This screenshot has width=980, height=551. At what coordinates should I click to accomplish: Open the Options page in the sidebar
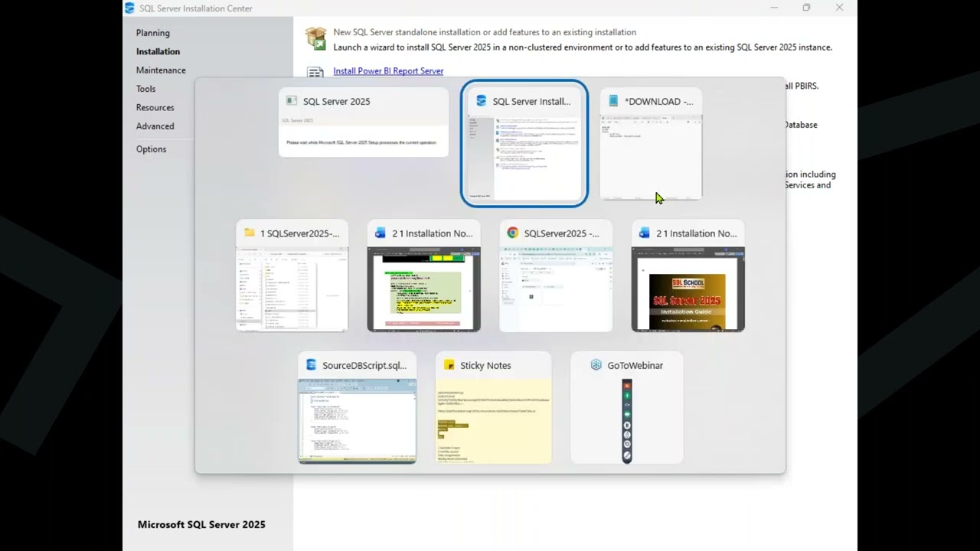click(x=151, y=149)
